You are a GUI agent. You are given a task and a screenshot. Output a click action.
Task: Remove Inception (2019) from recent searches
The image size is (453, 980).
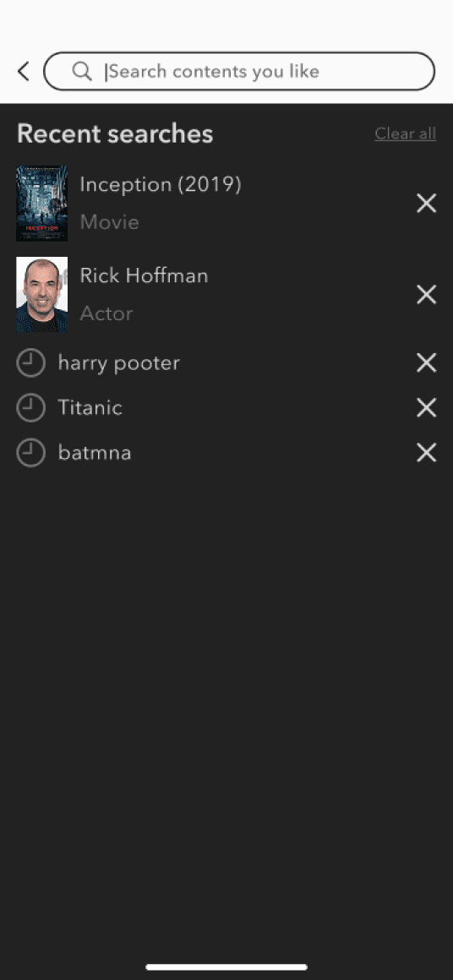(x=426, y=203)
